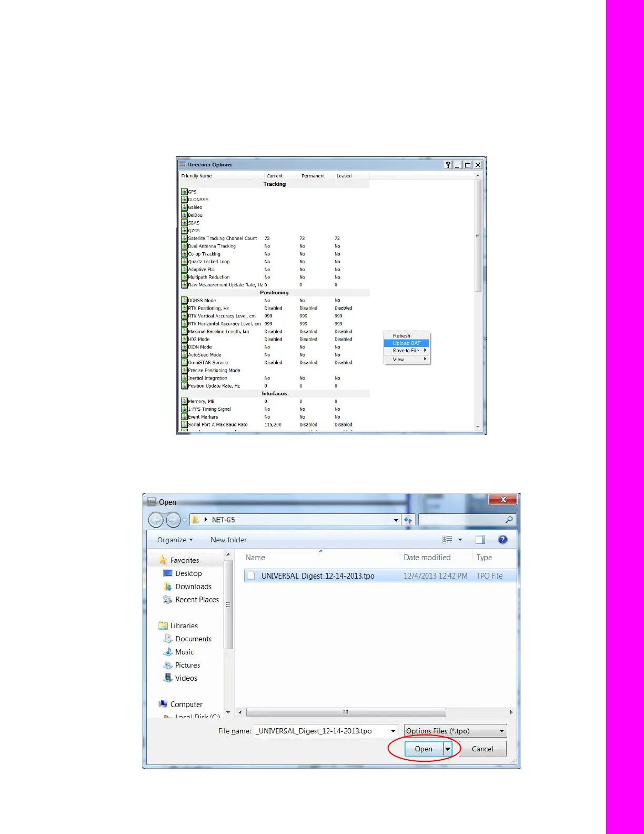Click the GLONASS option row icon

(184, 200)
